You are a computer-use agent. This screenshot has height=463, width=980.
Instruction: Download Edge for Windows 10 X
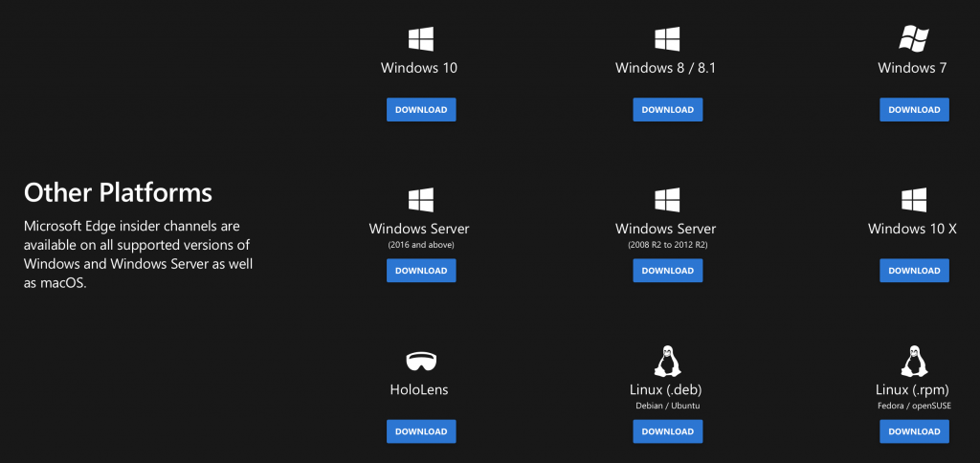914,271
